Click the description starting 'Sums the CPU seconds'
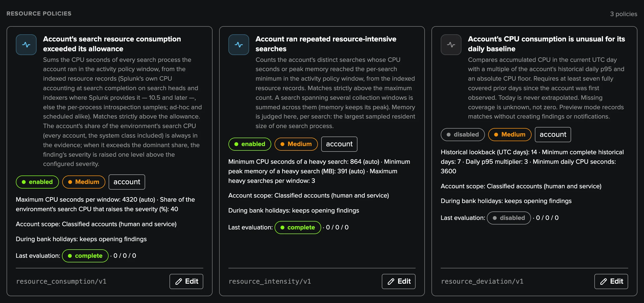The width and height of the screenshot is (644, 303). pos(123,112)
